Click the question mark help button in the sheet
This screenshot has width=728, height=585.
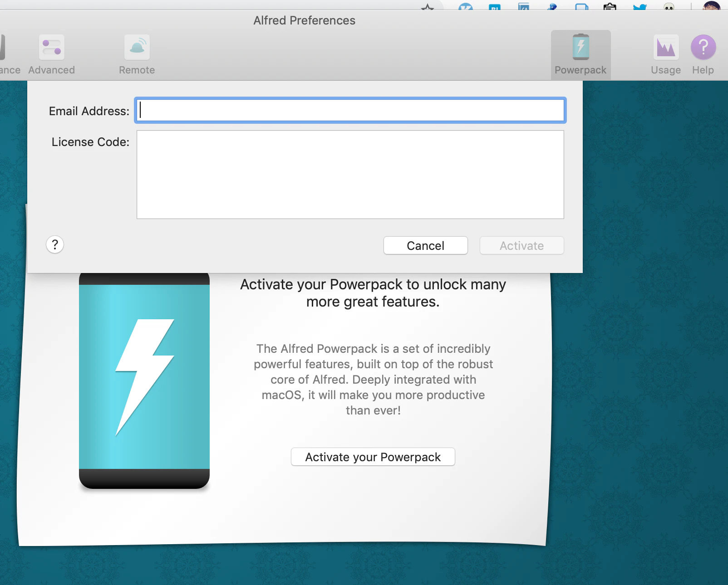[x=55, y=245]
